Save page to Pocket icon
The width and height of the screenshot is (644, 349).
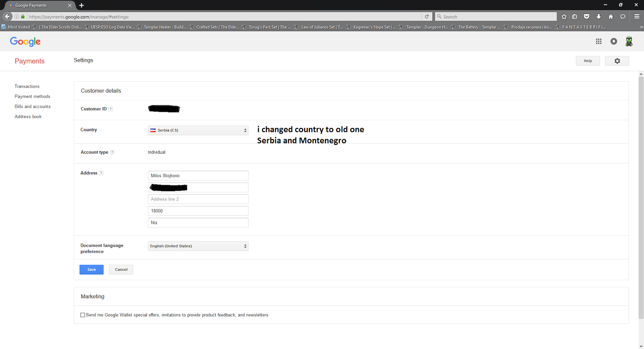(x=586, y=17)
